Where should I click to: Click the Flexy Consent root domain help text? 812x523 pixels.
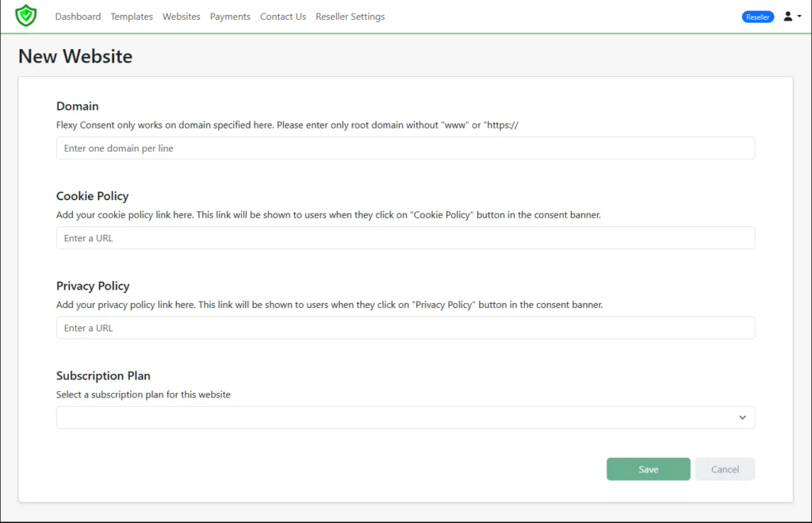tap(287, 125)
